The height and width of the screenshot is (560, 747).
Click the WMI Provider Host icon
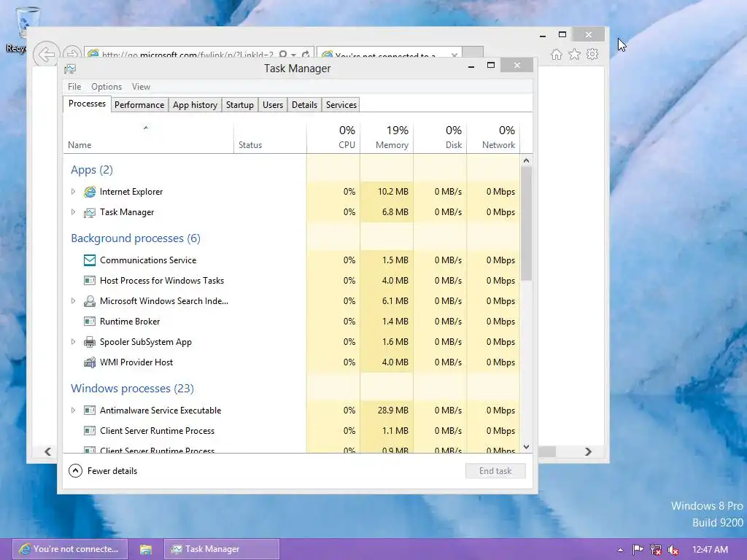click(90, 362)
